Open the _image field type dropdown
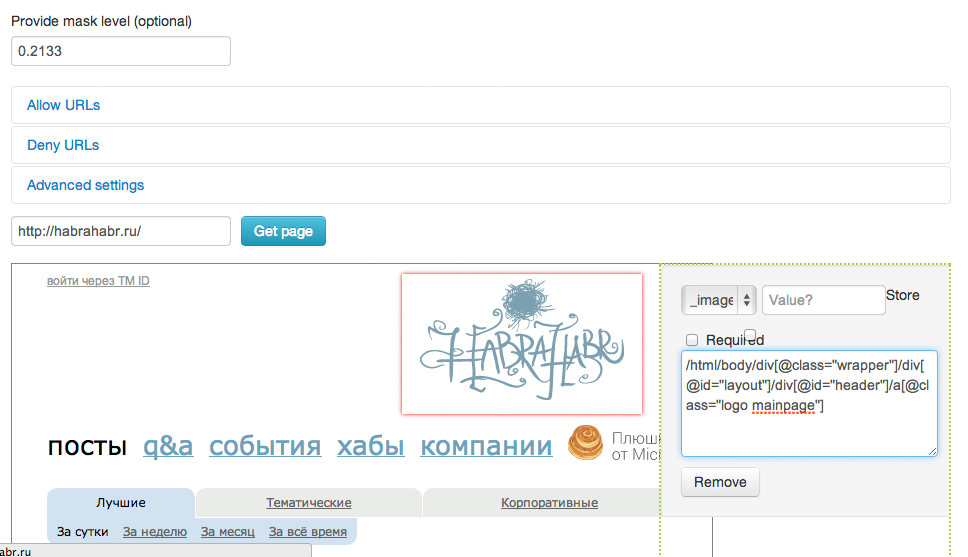The height and width of the screenshot is (557, 968). (719, 300)
